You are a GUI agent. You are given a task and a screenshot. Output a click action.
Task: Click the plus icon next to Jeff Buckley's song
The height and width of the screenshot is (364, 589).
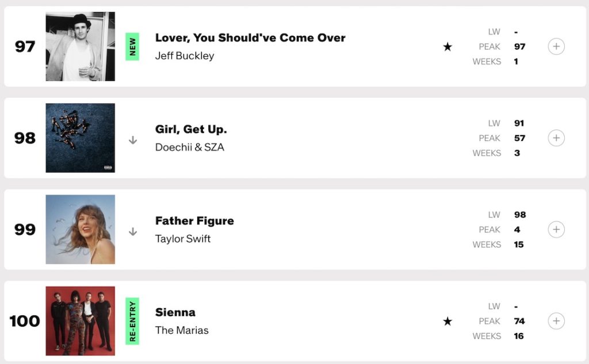pos(556,47)
